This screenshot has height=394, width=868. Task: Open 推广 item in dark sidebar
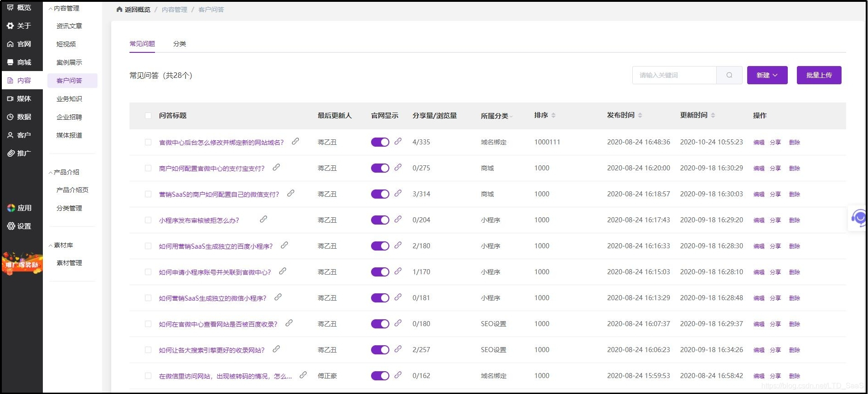tap(19, 154)
